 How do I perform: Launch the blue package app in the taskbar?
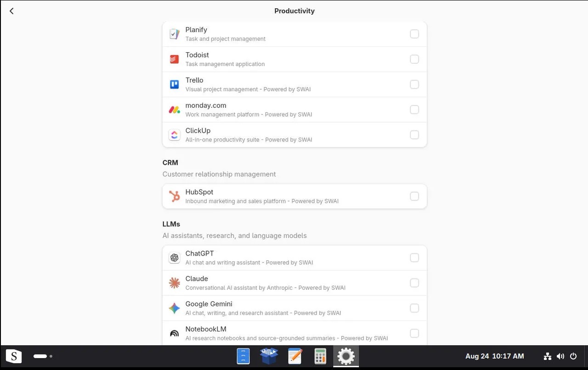click(269, 356)
